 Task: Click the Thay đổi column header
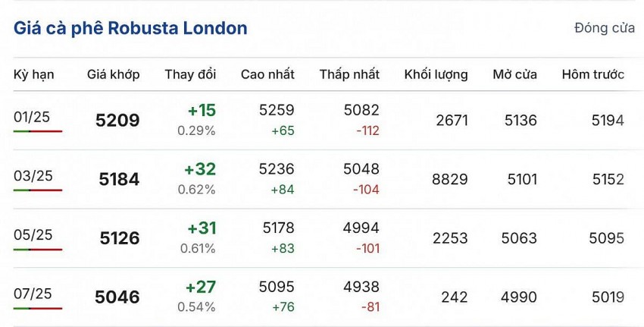point(190,74)
